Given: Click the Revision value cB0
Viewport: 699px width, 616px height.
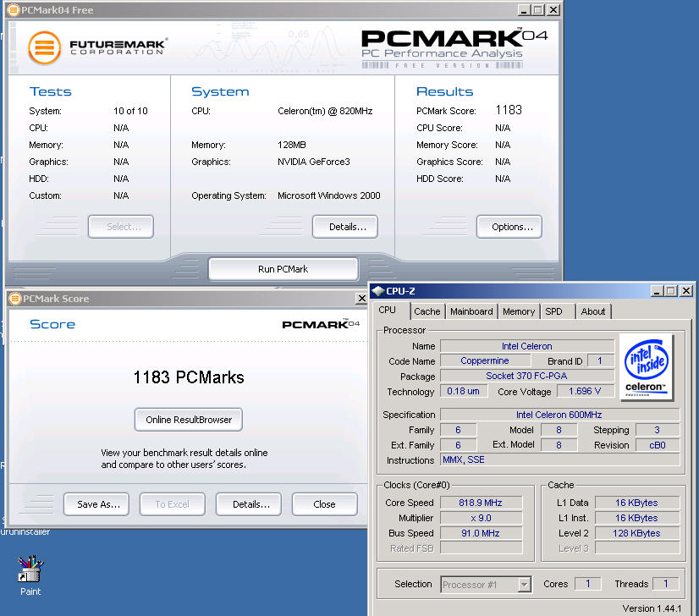Looking at the screenshot, I should click(x=657, y=445).
